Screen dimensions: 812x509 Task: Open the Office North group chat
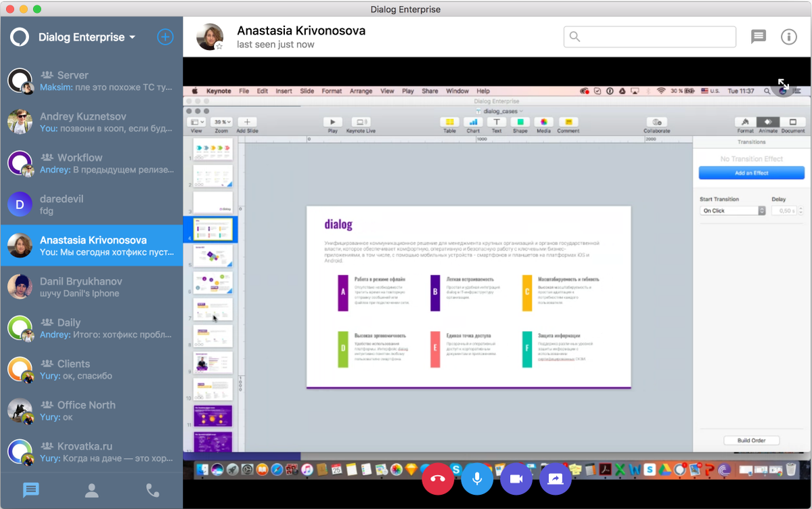point(91,411)
